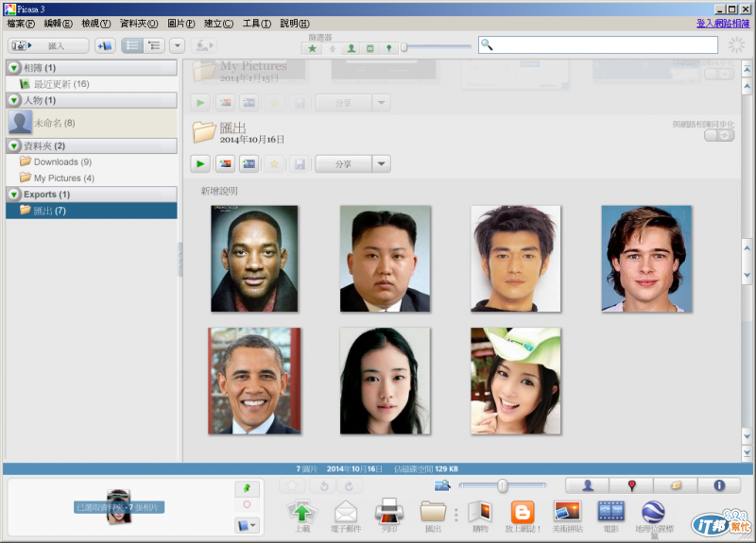Select the 未命名 (8) people group
Image resolution: width=756 pixels, height=543 pixels.
[92, 123]
